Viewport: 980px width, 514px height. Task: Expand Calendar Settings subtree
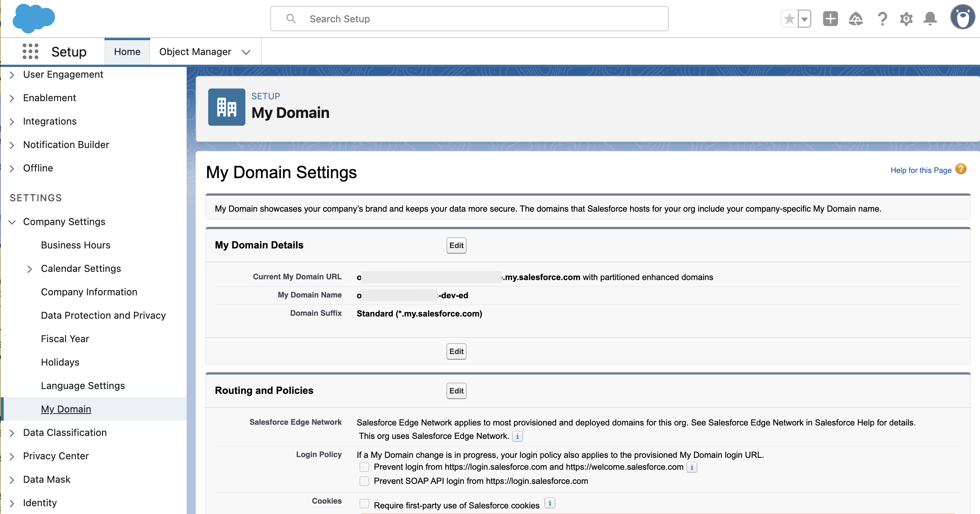[x=30, y=269]
